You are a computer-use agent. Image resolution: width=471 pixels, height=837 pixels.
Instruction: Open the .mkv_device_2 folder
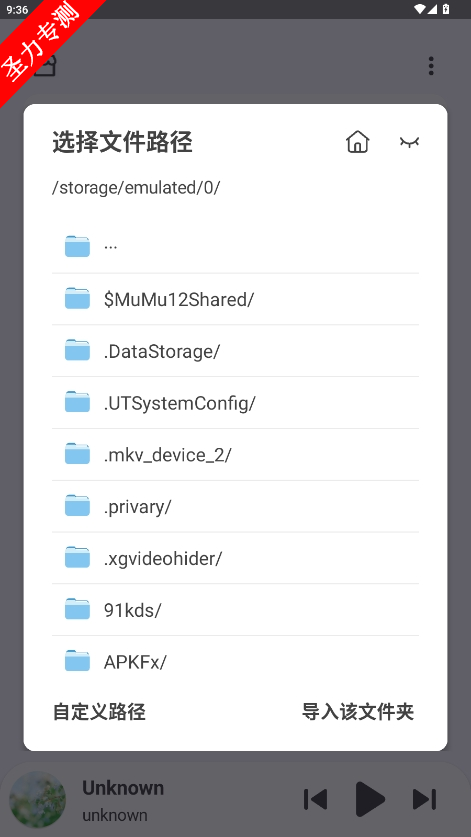(235, 454)
